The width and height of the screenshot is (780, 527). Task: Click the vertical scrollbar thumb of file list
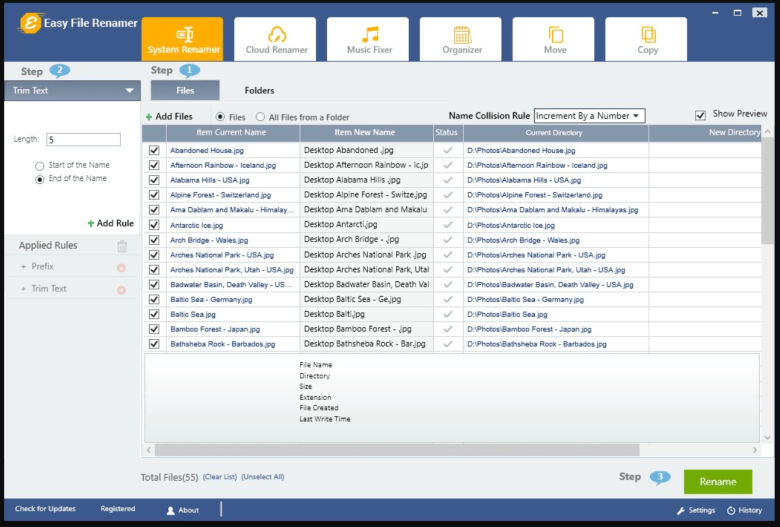(768, 191)
